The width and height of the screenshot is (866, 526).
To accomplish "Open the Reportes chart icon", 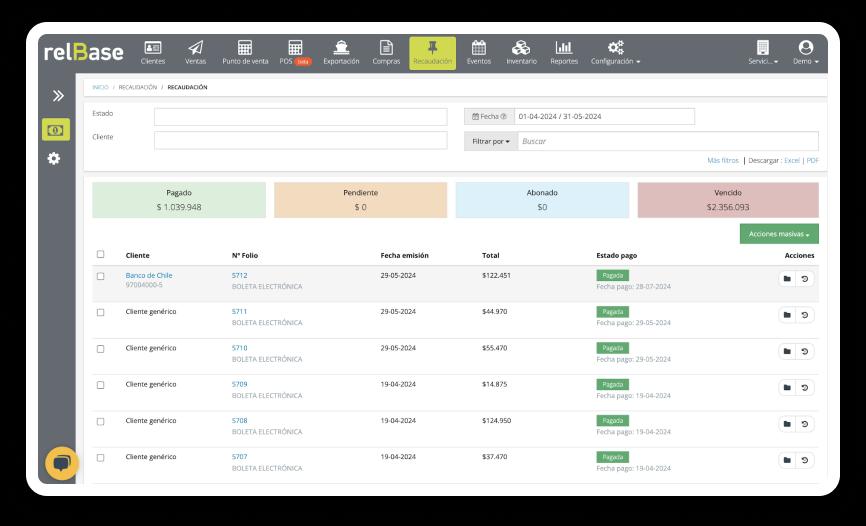I will click(x=564, y=48).
